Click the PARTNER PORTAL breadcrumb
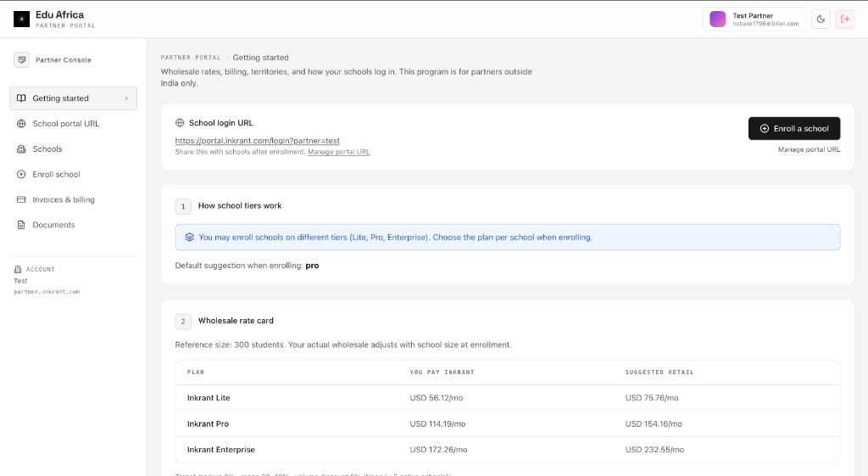 191,58
